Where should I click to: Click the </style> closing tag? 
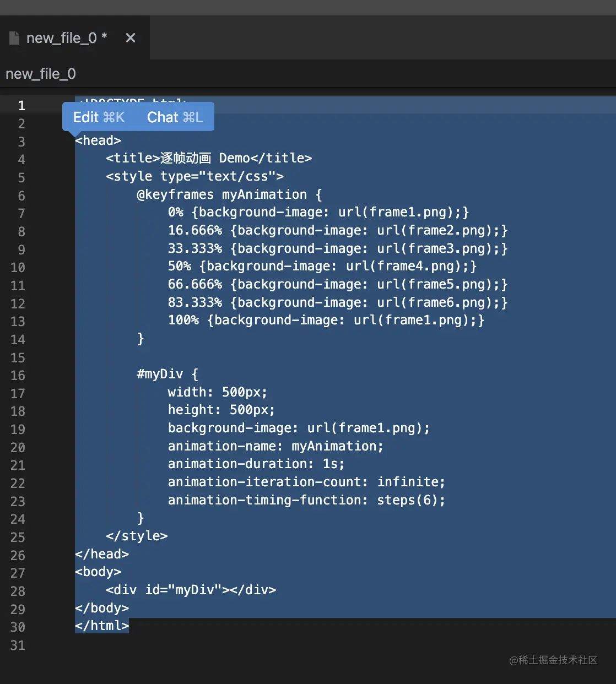tap(137, 536)
